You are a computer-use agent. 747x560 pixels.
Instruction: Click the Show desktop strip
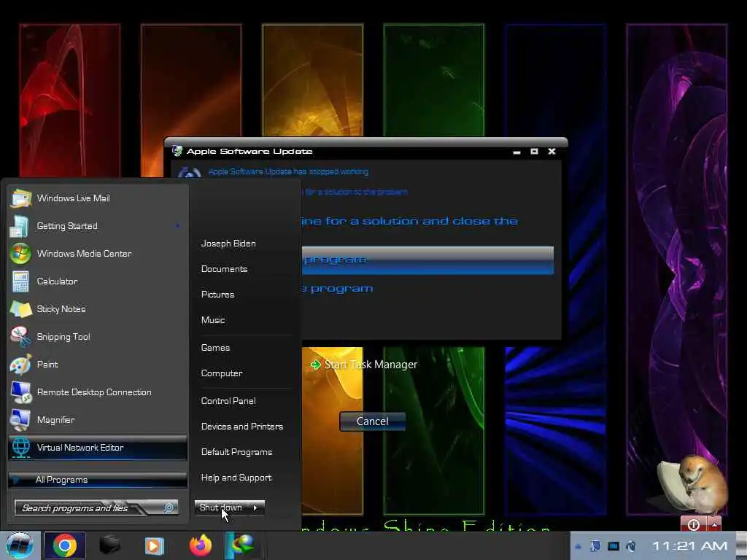click(741, 545)
